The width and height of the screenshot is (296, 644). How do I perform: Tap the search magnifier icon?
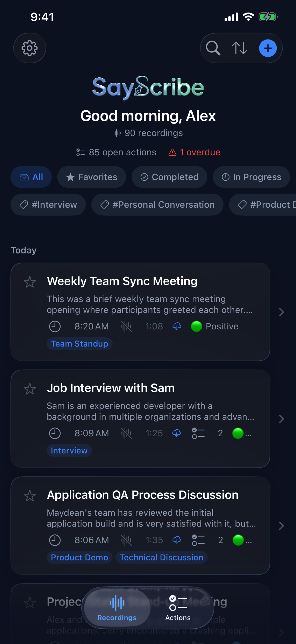click(213, 48)
